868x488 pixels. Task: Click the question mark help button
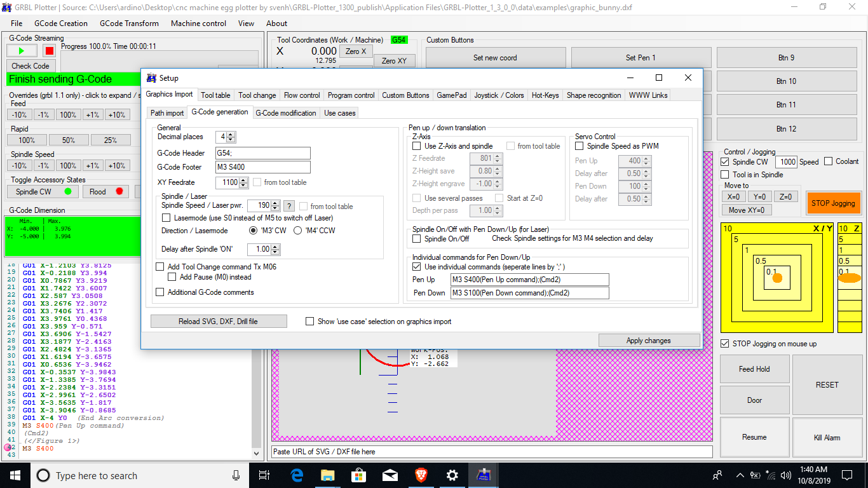coord(288,206)
